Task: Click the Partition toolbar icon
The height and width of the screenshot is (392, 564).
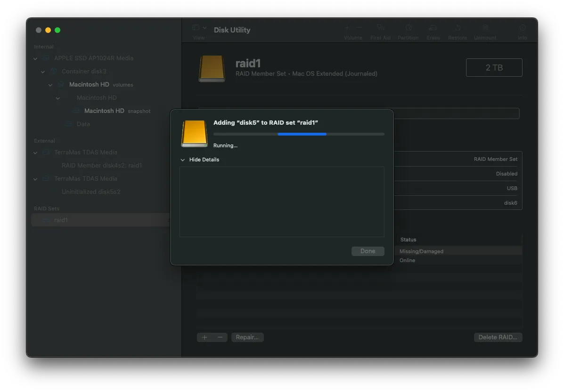Action: click(x=408, y=28)
